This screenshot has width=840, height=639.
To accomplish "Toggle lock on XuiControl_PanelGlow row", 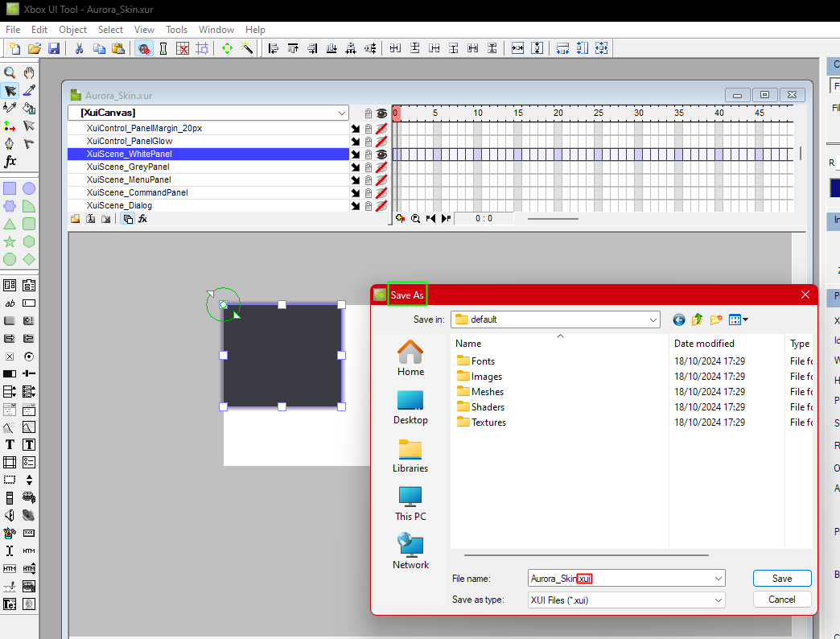I will point(368,142).
